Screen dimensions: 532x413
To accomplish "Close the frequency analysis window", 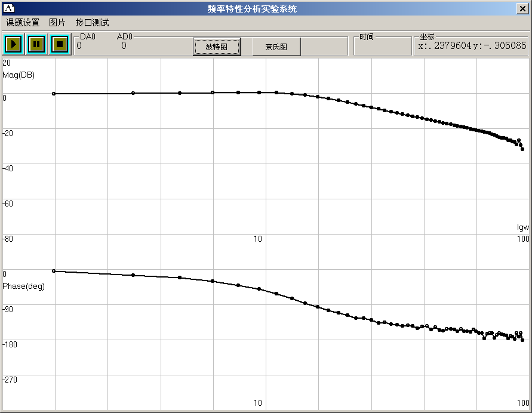I will pyautogui.click(x=523, y=8).
